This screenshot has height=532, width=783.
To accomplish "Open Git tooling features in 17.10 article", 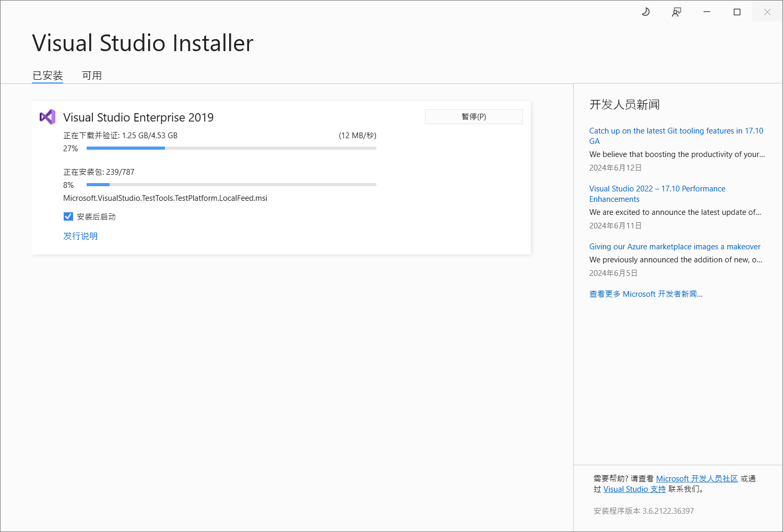I will pyautogui.click(x=676, y=136).
